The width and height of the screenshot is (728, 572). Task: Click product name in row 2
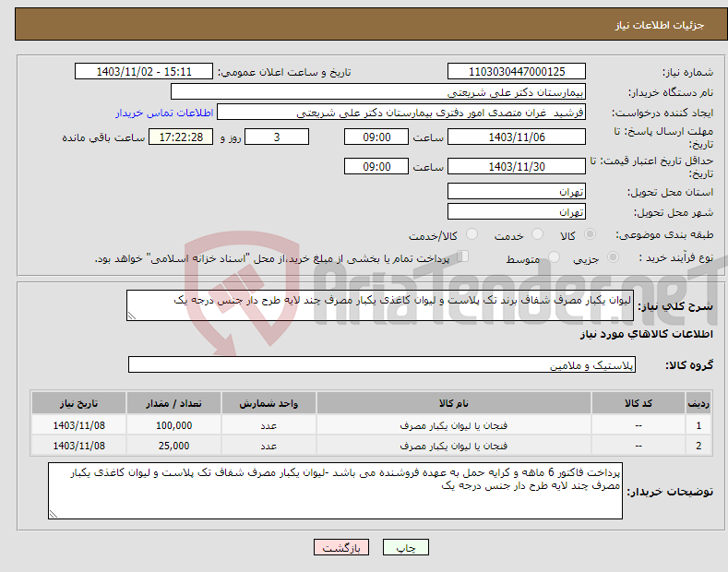coord(454,446)
